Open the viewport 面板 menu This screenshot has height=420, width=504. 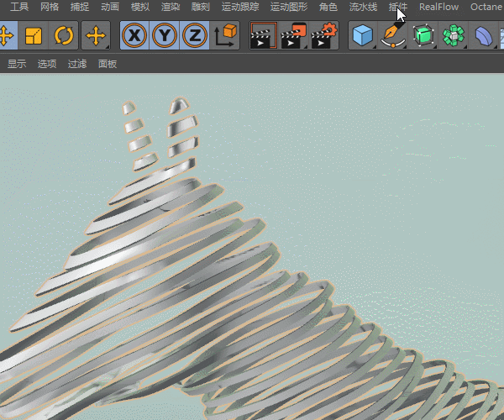click(108, 64)
